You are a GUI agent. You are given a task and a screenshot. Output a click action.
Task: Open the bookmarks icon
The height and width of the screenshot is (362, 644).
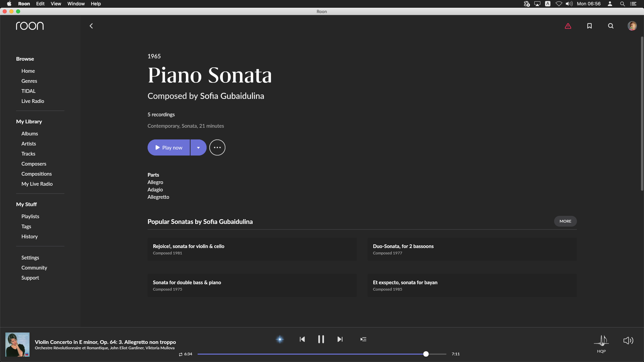589,26
